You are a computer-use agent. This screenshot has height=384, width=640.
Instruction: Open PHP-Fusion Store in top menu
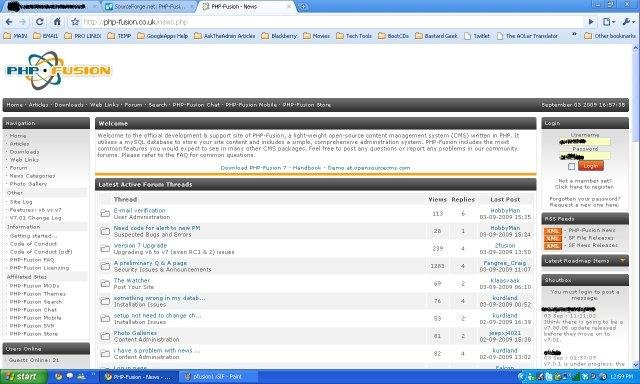pyautogui.click(x=307, y=105)
